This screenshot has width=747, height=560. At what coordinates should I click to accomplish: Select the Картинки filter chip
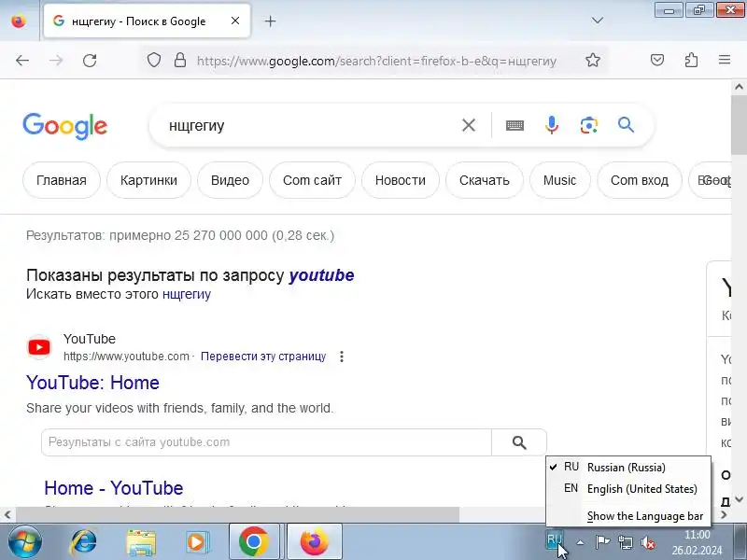pos(148,180)
